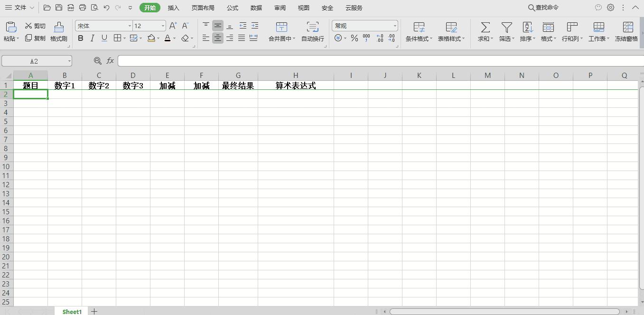Apply the Format Painter tool

[x=58, y=32]
